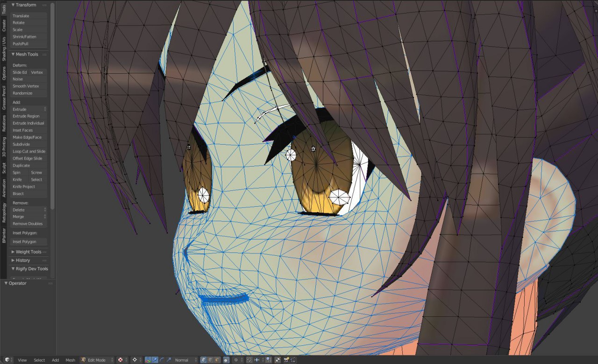Click the OpenGL render image camera icon
This screenshot has height=364, width=598.
[x=286, y=360]
